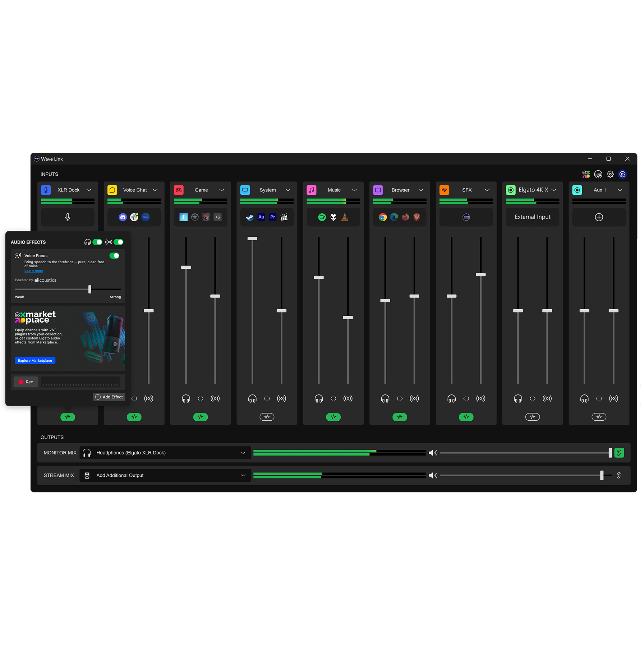Enable System channel effects waveform button
644x661 pixels.
tap(267, 417)
